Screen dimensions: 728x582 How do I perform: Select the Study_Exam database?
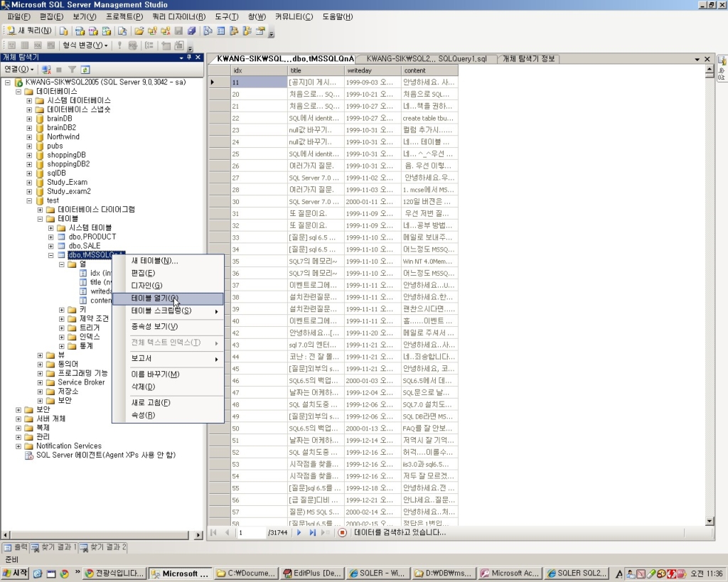67,183
